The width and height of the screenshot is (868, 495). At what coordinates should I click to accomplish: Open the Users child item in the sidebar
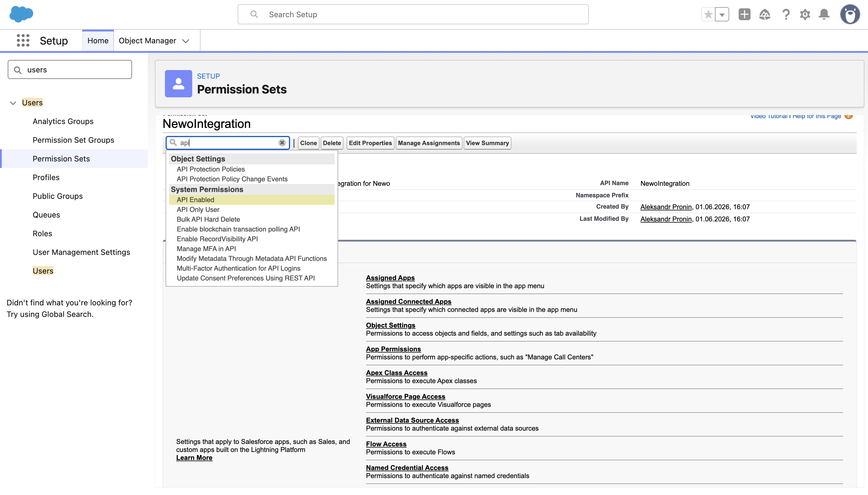pyautogui.click(x=43, y=271)
